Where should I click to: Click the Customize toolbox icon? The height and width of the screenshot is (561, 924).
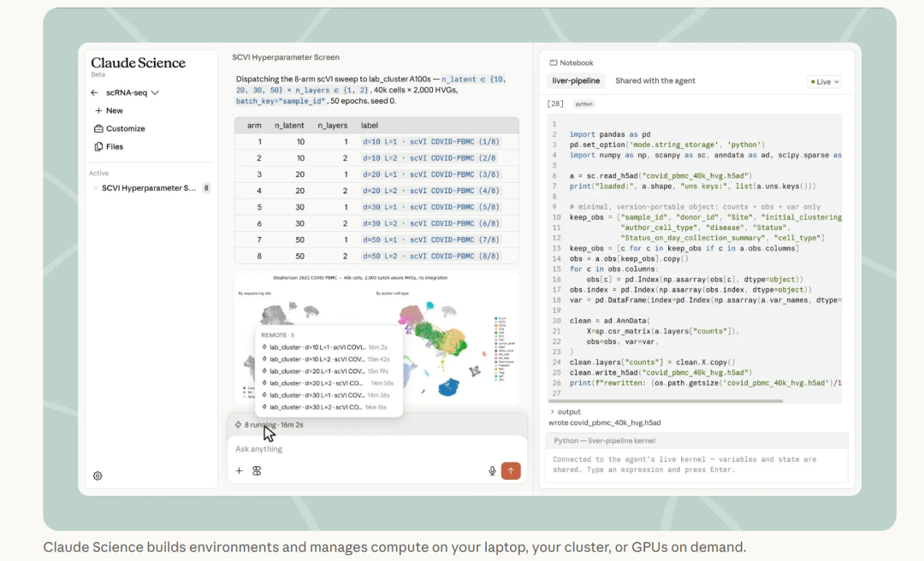(98, 128)
